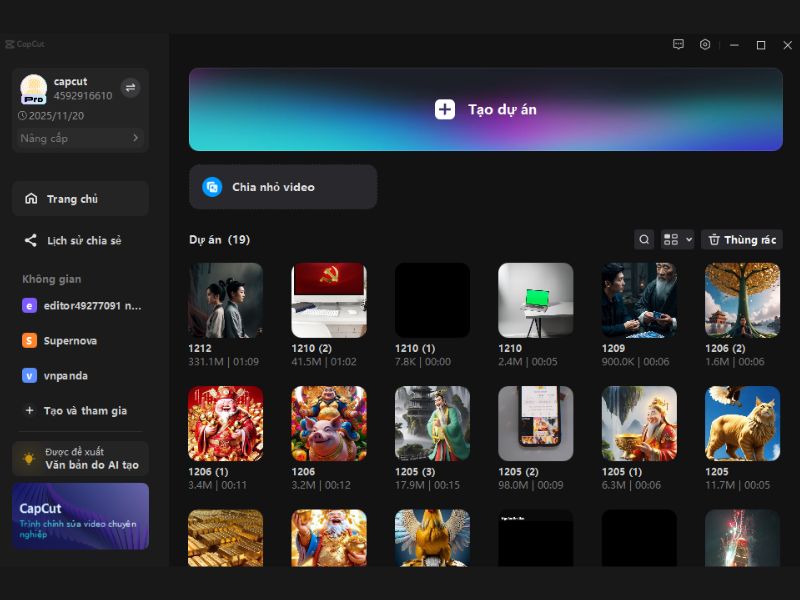
Task: Open the Trang chủ menu item
Action: click(x=80, y=198)
